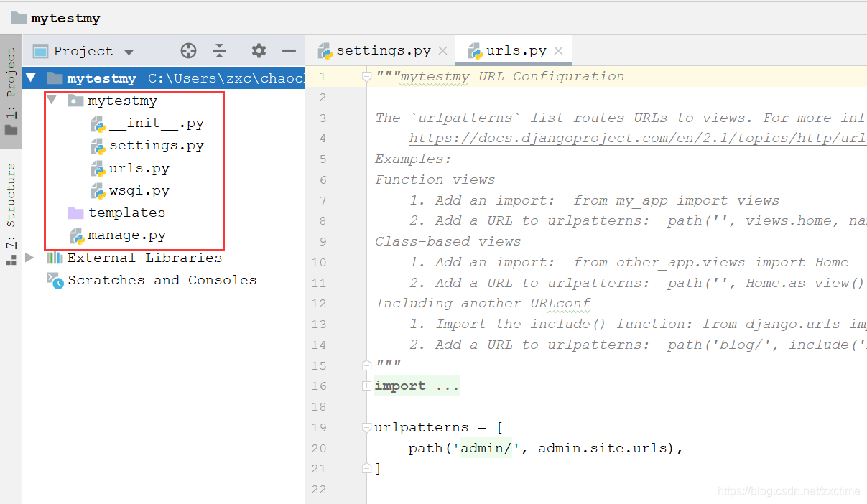
Task: Click the templates folder purple icon
Action: (x=75, y=213)
